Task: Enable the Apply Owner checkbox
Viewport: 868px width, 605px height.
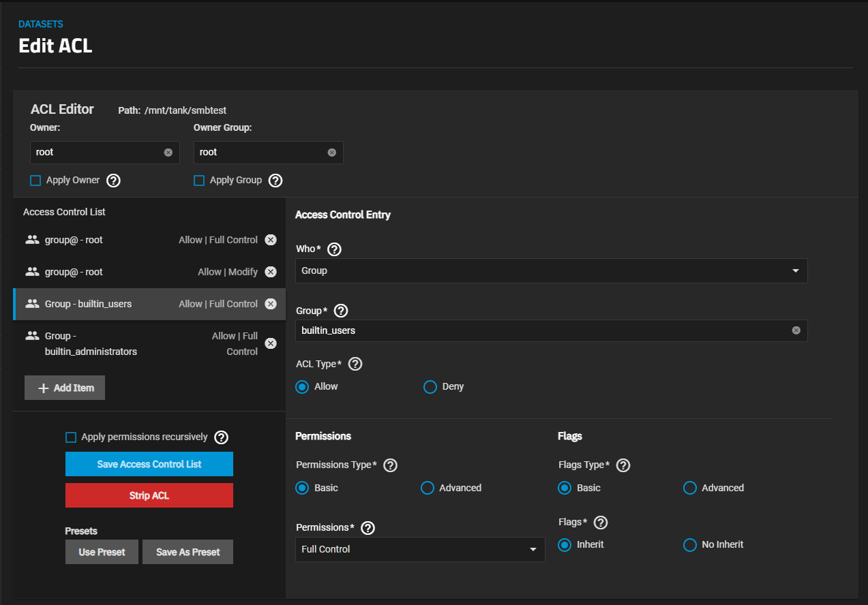Action: 36,181
